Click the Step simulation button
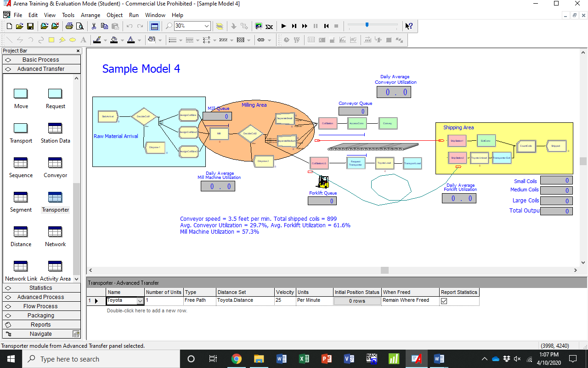Screen dimensions: 588x368 click(294, 26)
